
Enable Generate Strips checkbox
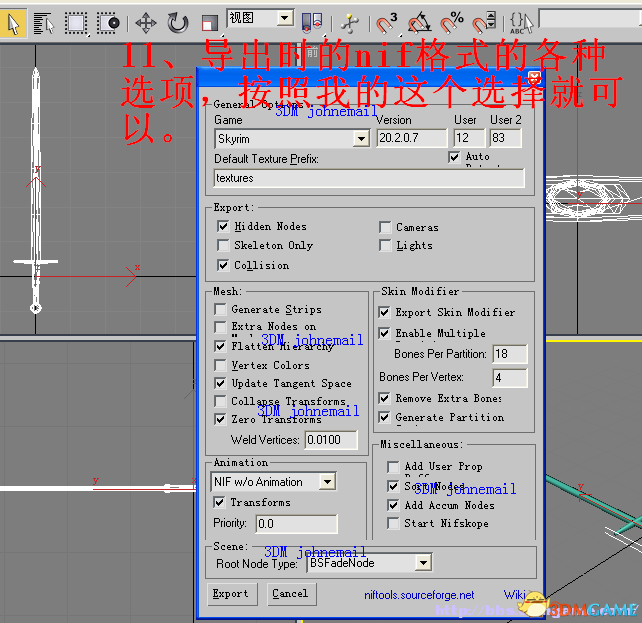point(220,309)
